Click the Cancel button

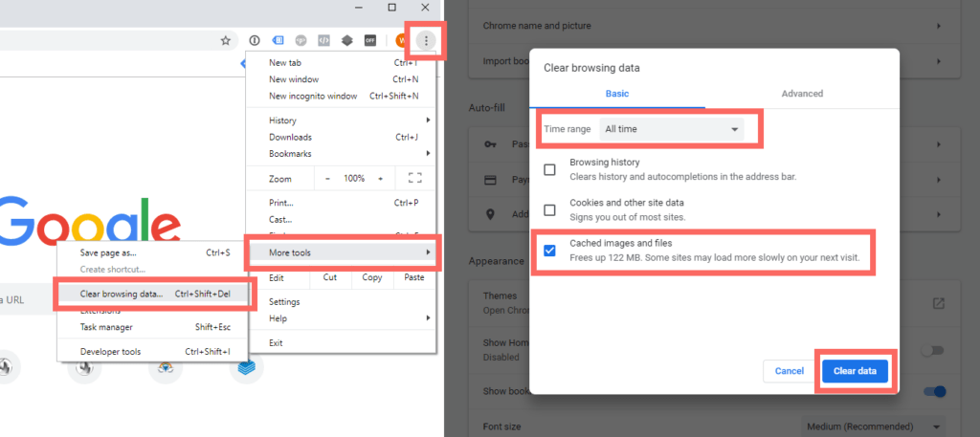pyautogui.click(x=789, y=371)
